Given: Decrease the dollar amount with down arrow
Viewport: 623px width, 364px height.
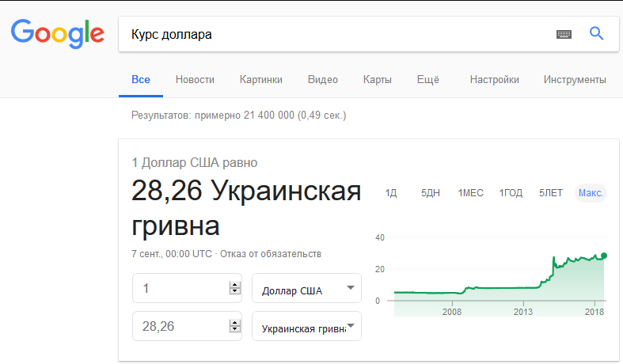Looking at the screenshot, I should coord(235,291).
